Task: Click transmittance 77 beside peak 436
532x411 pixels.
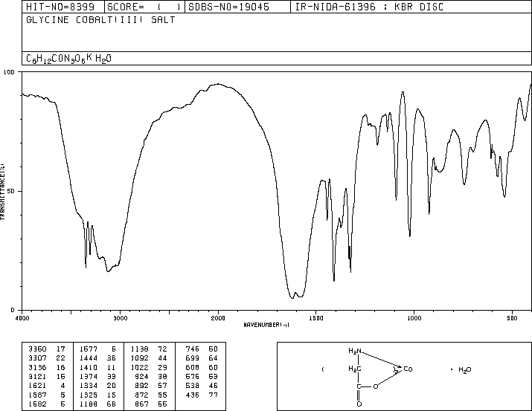Action: point(214,395)
